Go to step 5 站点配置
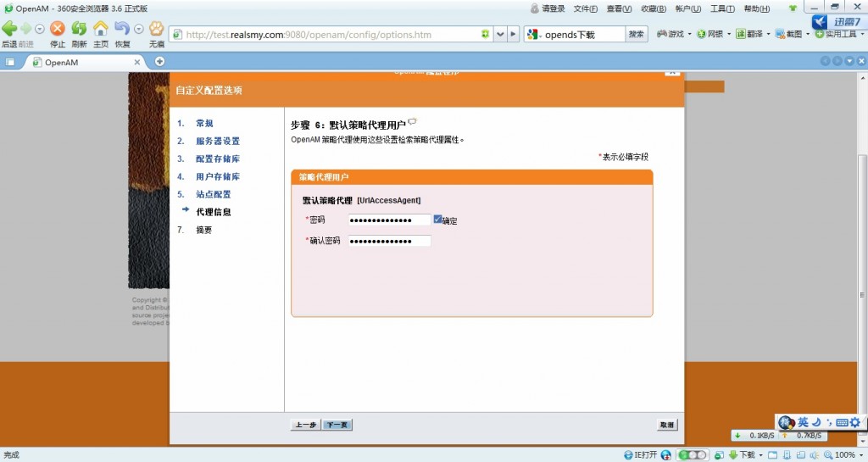 tap(213, 193)
